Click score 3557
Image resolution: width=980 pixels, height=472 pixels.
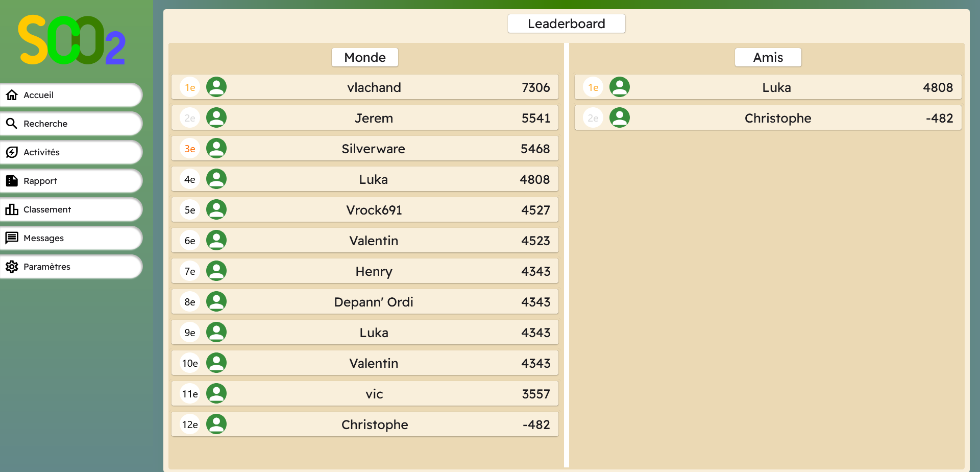(x=536, y=394)
